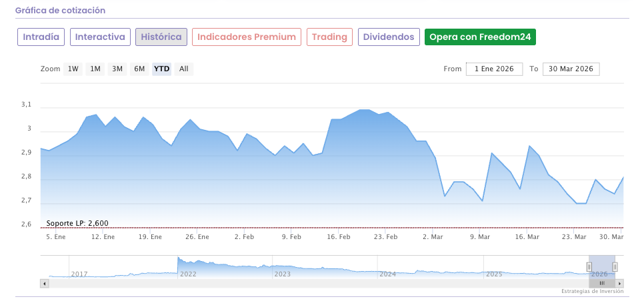The image size is (644, 303).
Task: Show All historical data range
Action: [x=184, y=69]
